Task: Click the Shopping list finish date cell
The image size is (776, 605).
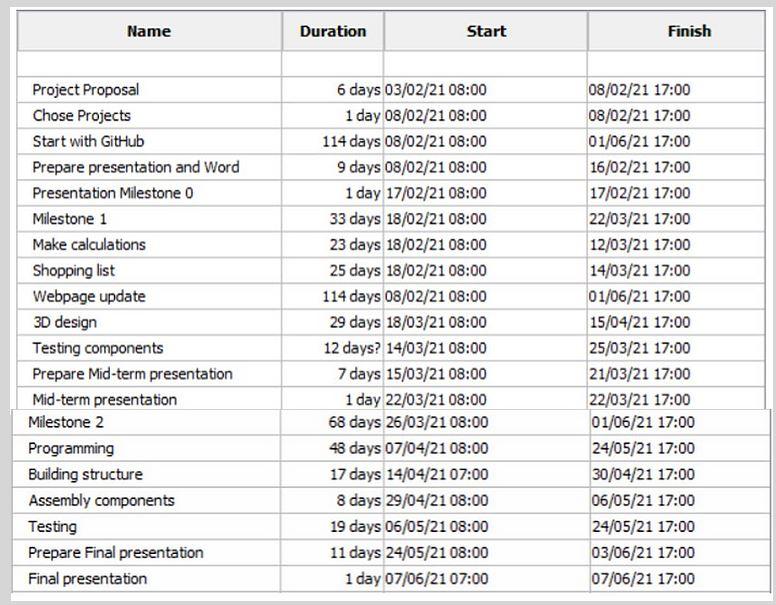Action: 640,271
